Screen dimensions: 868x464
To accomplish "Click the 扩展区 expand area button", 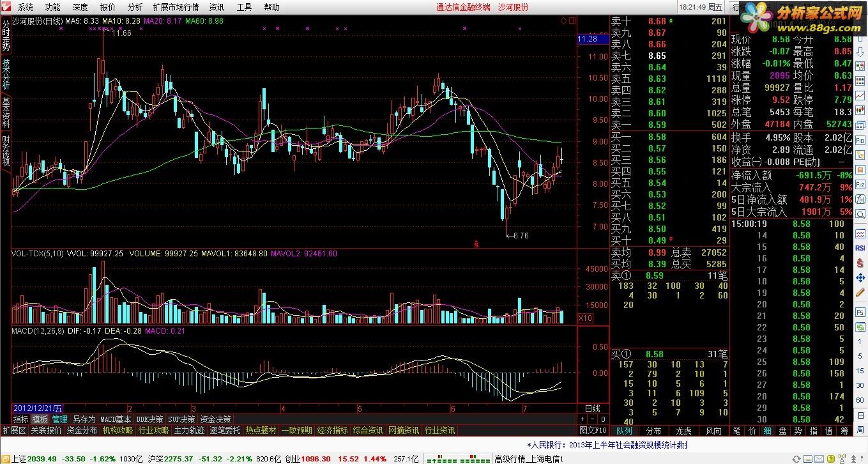I will click(x=14, y=431).
